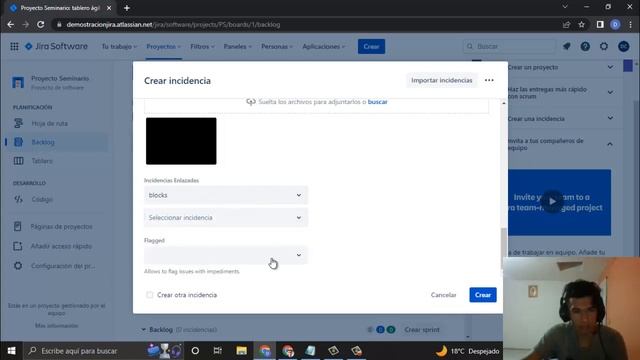The height and width of the screenshot is (360, 640).
Task: Click Crear sprint button
Action: click(x=422, y=329)
